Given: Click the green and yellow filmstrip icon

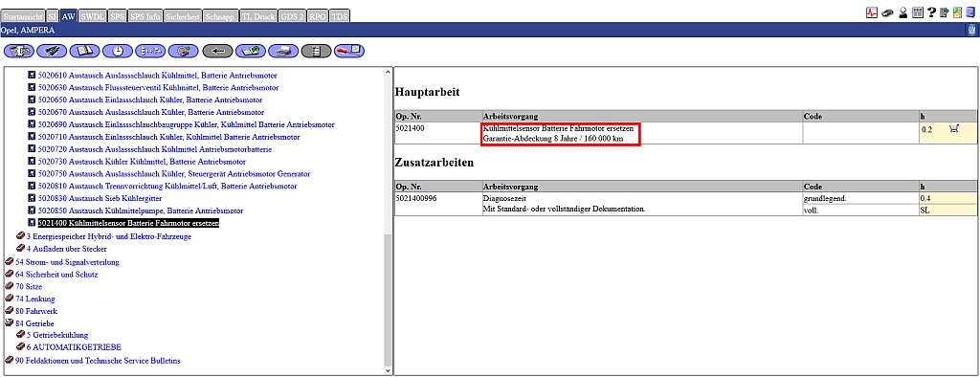Looking at the screenshot, I should tap(956, 12).
